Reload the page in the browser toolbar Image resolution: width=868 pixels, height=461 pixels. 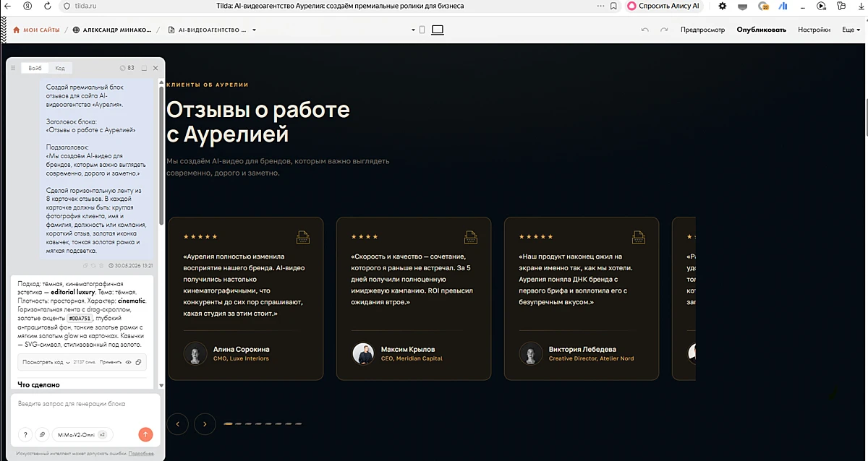pos(48,6)
